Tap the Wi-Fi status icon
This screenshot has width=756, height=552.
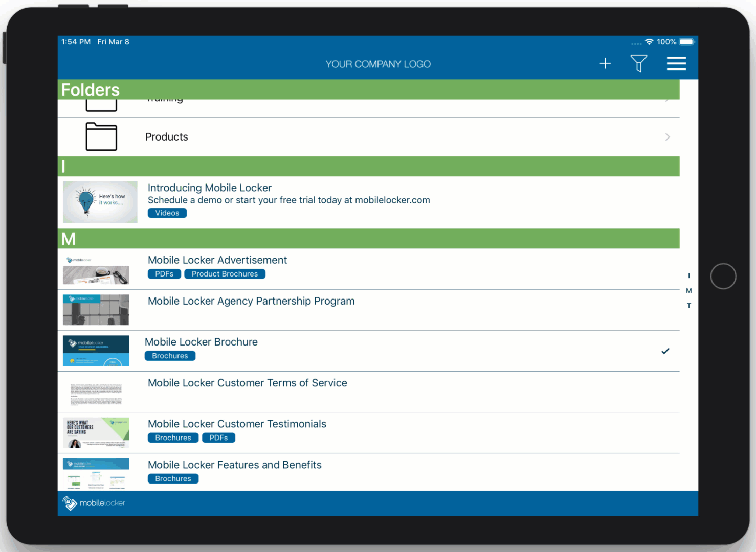point(649,42)
